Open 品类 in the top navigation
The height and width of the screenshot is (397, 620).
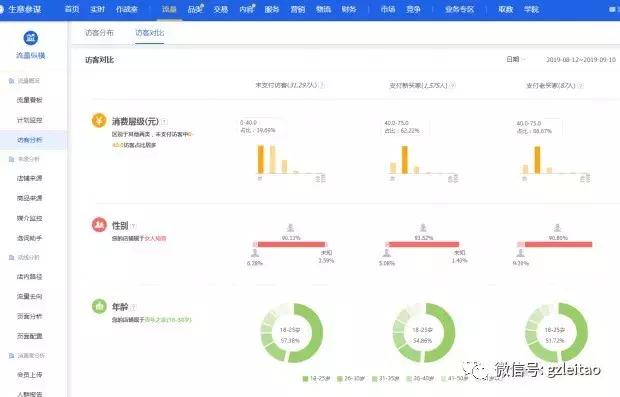pos(195,9)
